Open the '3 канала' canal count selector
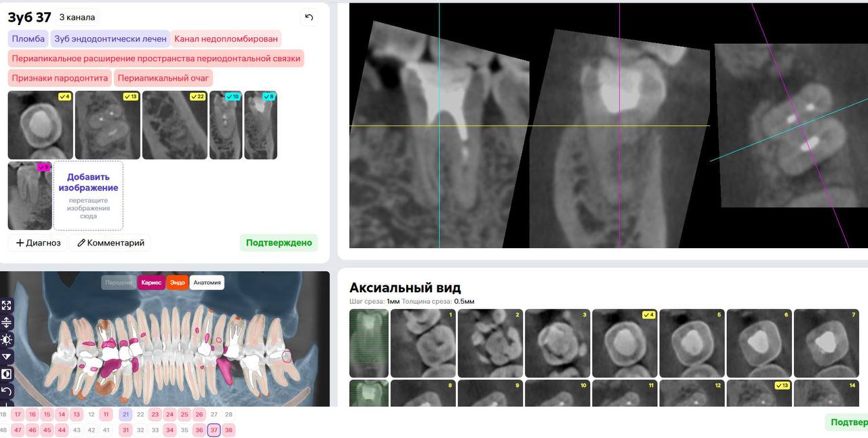The image size is (868, 438). pos(77,18)
